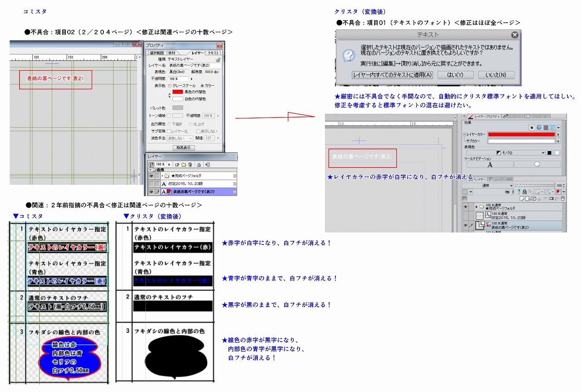Click the balloon tool navigation button

click(x=537, y=164)
